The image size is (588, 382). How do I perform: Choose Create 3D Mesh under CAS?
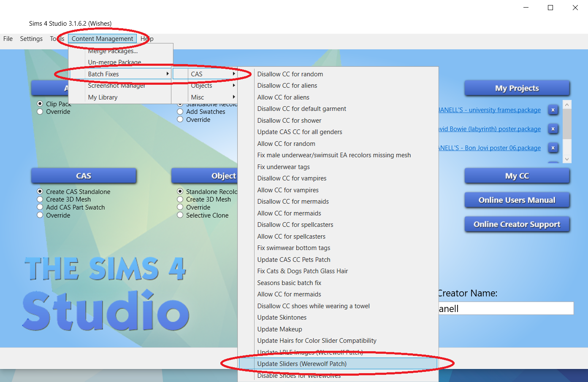coord(40,199)
